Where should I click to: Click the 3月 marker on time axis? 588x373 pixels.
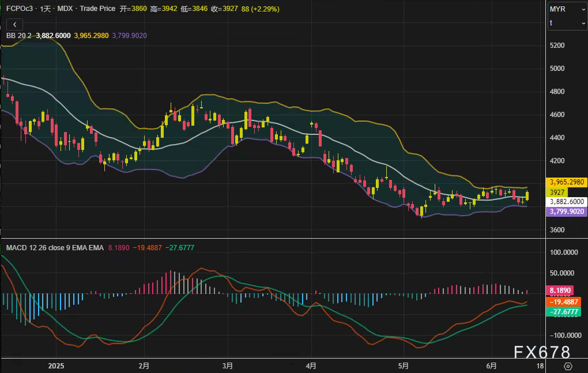coord(228,366)
